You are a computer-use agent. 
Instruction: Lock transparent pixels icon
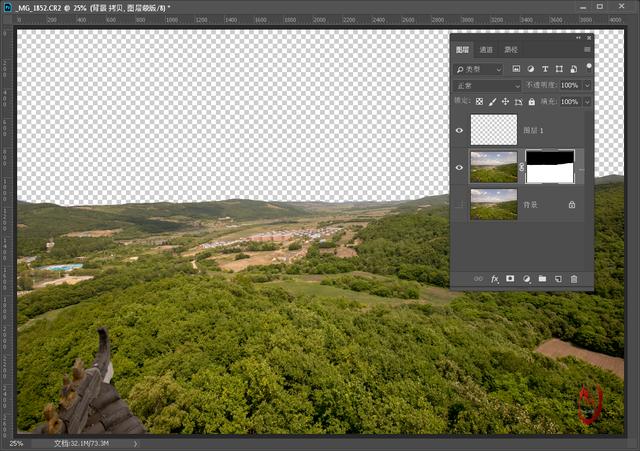(479, 102)
